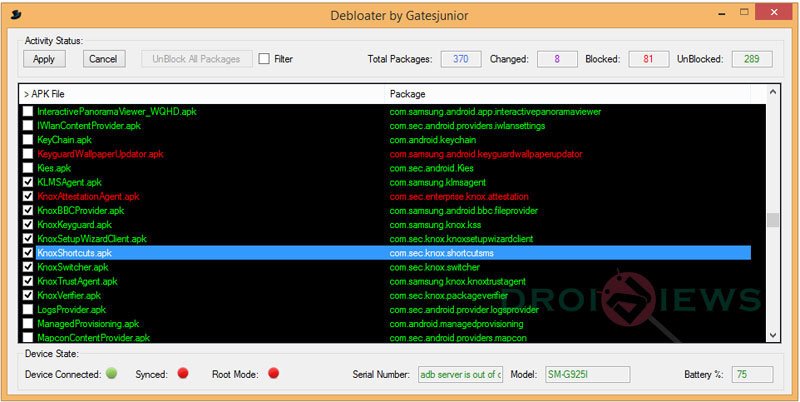Viewport: 800px width, 402px height.
Task: Click the Total Packages value field
Action: (x=461, y=59)
